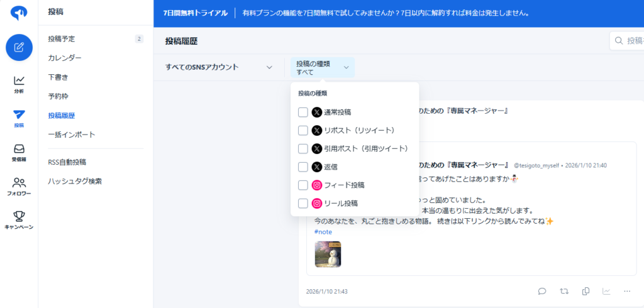The image size is (644, 308).
Task: Open カレンダー in the side menu
Action: coord(65,58)
